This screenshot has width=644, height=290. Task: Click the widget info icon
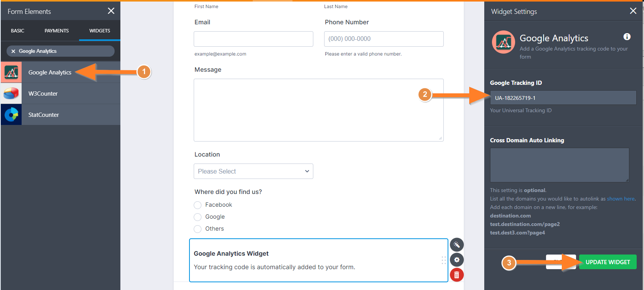(x=627, y=37)
